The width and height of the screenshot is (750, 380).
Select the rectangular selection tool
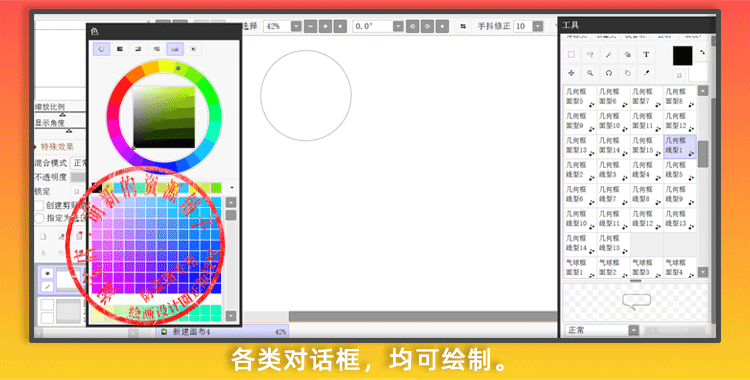(x=571, y=55)
